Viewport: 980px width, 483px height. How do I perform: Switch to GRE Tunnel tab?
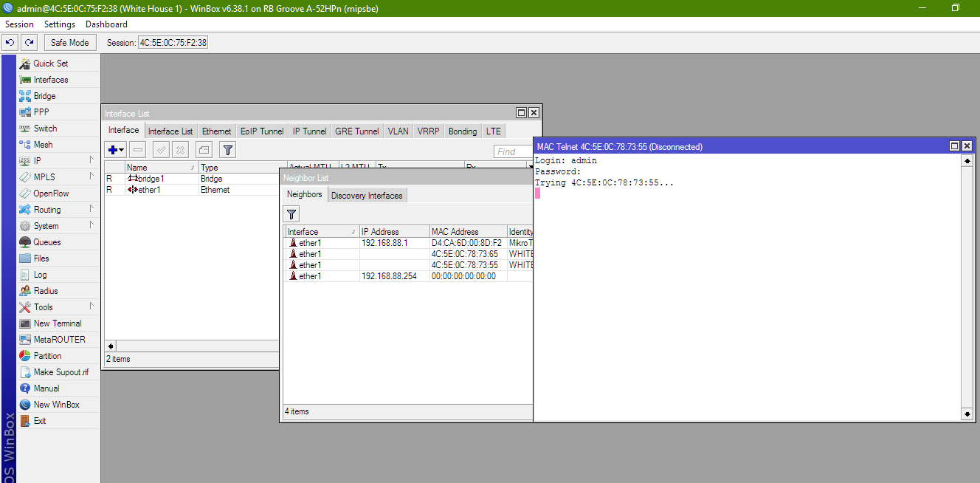357,131
